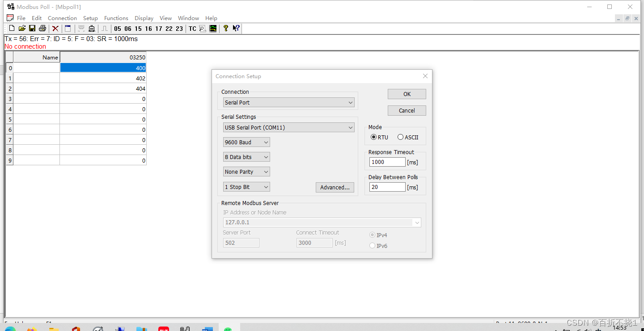Click function 06 write single register icon

coord(128,28)
